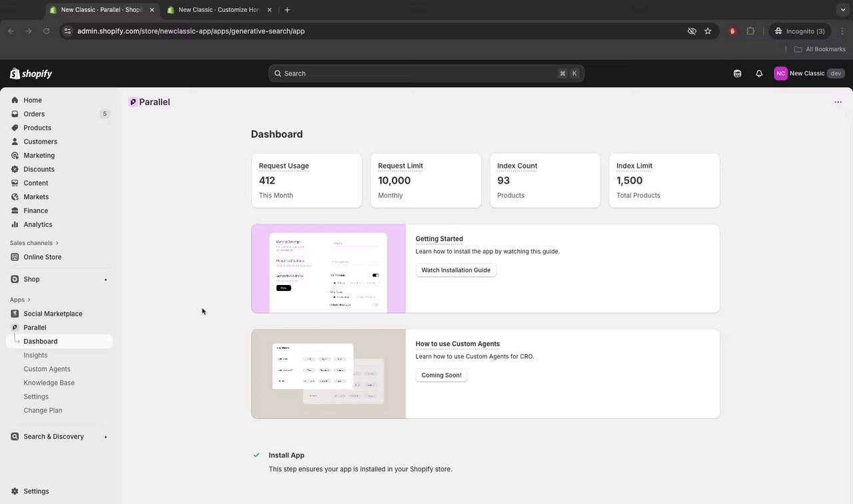Open a new browser tab
The image size is (853, 504).
(x=287, y=10)
